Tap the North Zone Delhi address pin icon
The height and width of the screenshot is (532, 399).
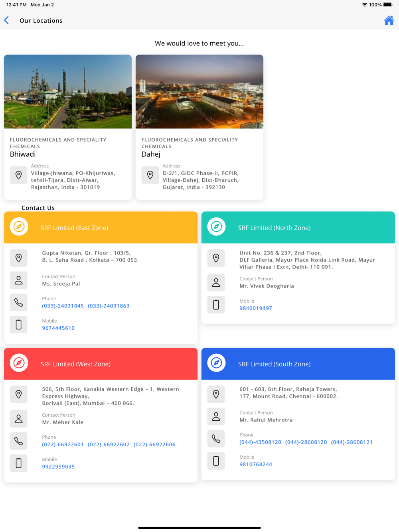click(x=216, y=258)
